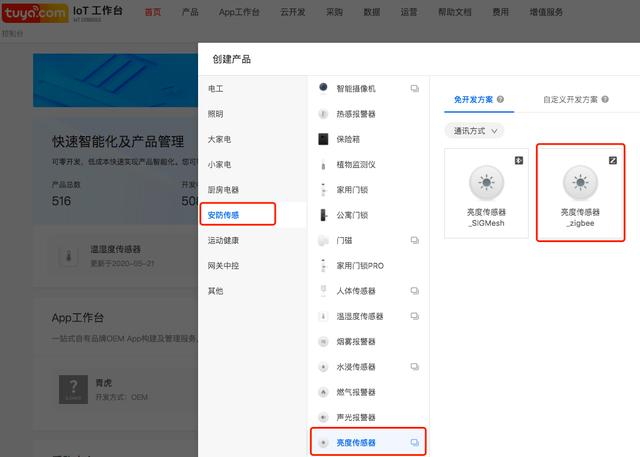Select the 网关中控 category
640x457 pixels.
tap(223, 266)
